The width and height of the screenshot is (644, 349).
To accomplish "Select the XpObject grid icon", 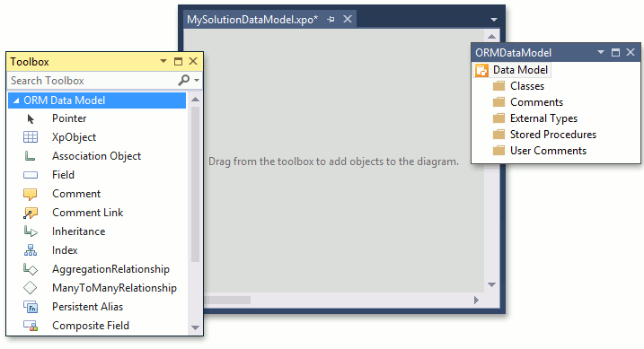I will [x=31, y=137].
